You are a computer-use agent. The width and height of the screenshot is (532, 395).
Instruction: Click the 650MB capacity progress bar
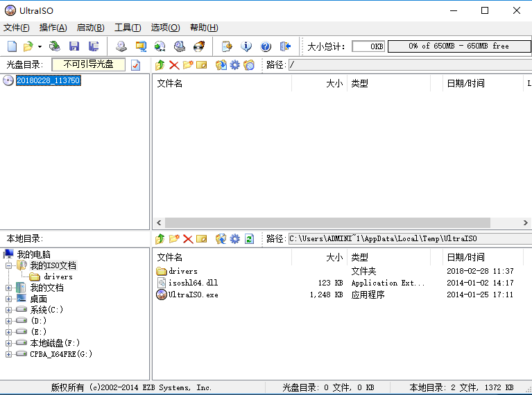pyautogui.click(x=458, y=46)
